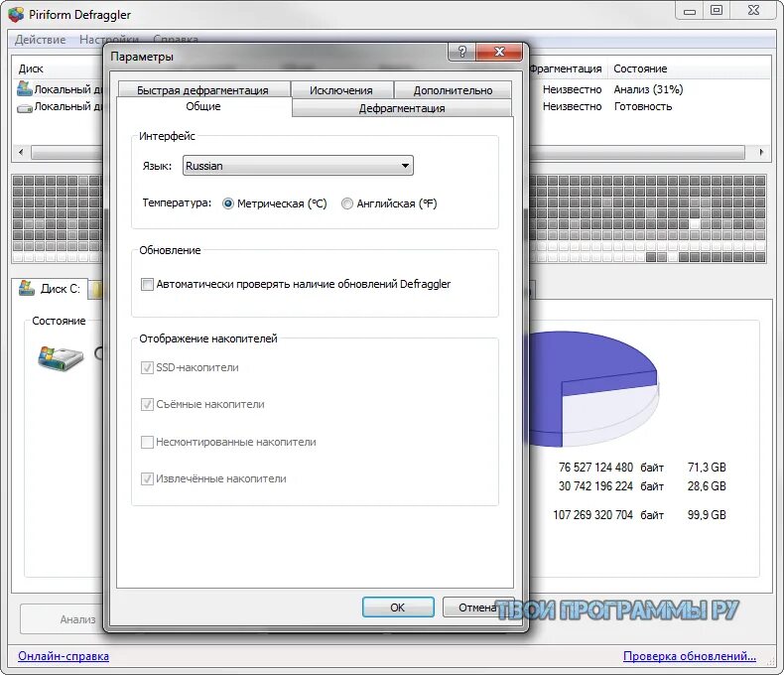This screenshot has height=675, width=784.
Task: Click the Готовность status cell
Action: 642,106
